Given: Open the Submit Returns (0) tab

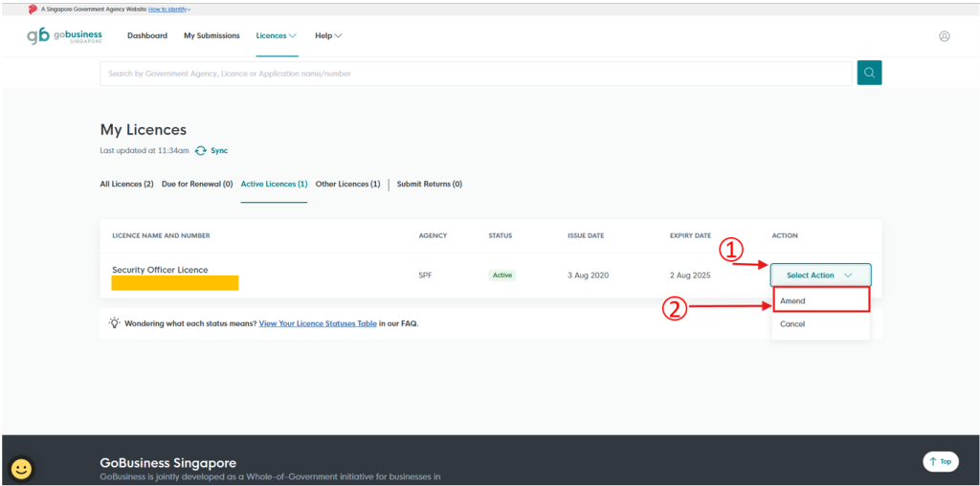Looking at the screenshot, I should [430, 185].
